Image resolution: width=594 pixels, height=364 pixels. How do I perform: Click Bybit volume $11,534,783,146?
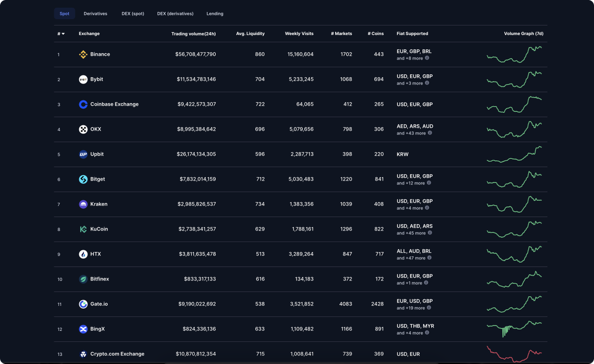click(x=196, y=79)
